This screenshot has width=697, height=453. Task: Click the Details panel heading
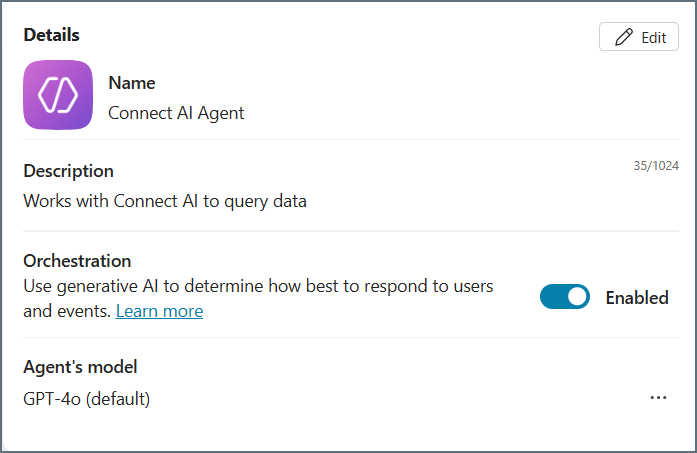point(51,35)
